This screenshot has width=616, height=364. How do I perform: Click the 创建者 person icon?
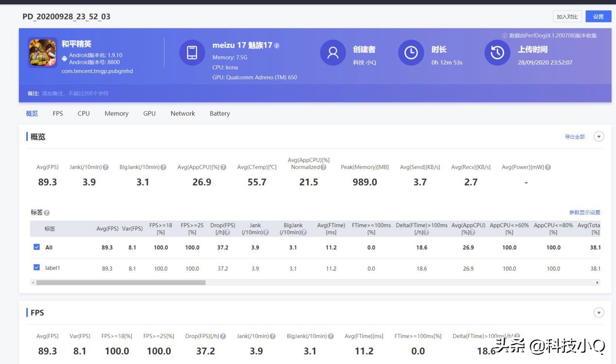tap(332, 53)
